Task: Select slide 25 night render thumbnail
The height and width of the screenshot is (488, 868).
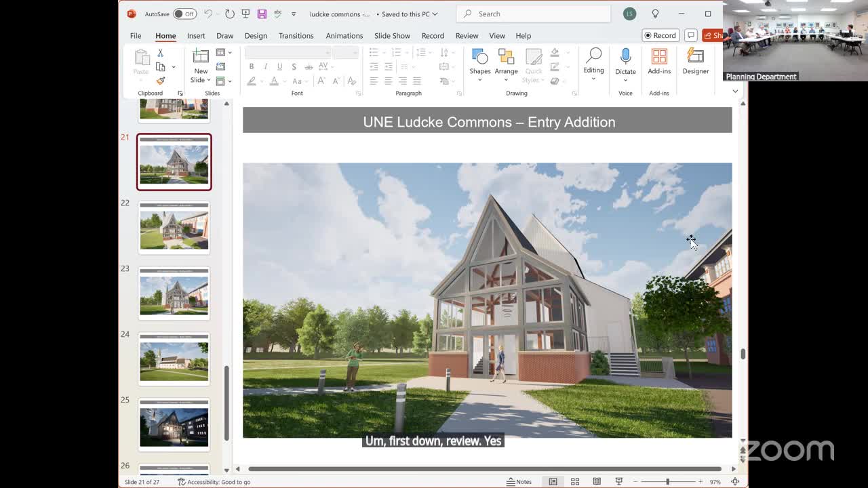Action: pos(174,425)
